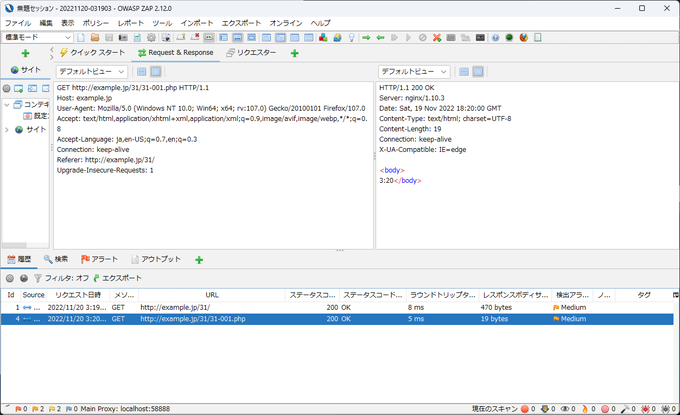Collapse the コンテキスト tree node

pyautogui.click(x=7, y=105)
